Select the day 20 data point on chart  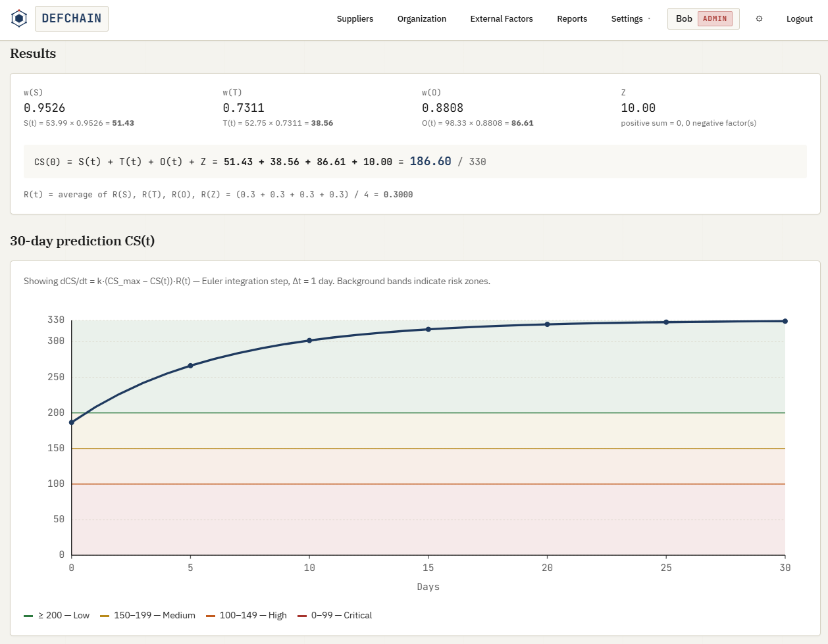coord(547,324)
